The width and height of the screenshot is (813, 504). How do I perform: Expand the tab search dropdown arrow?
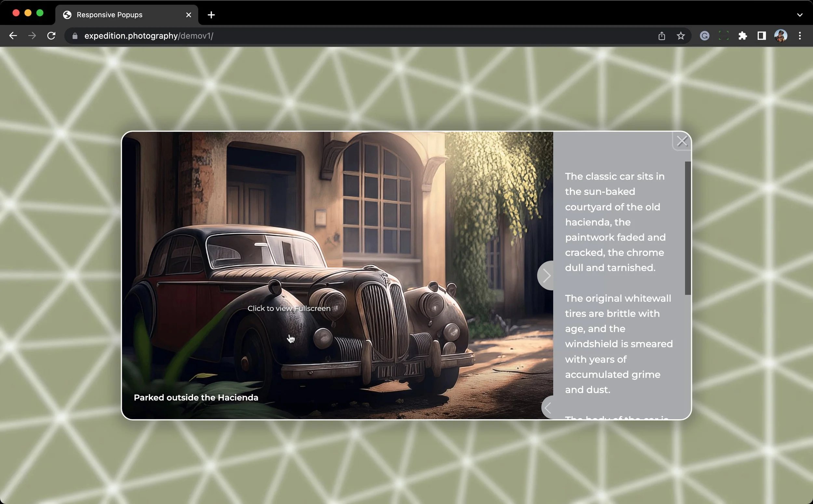click(x=800, y=15)
